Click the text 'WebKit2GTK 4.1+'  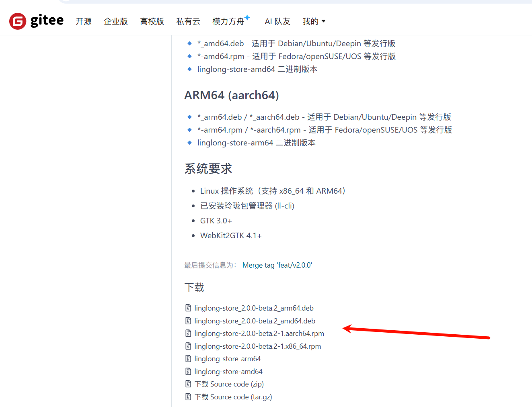(x=231, y=236)
